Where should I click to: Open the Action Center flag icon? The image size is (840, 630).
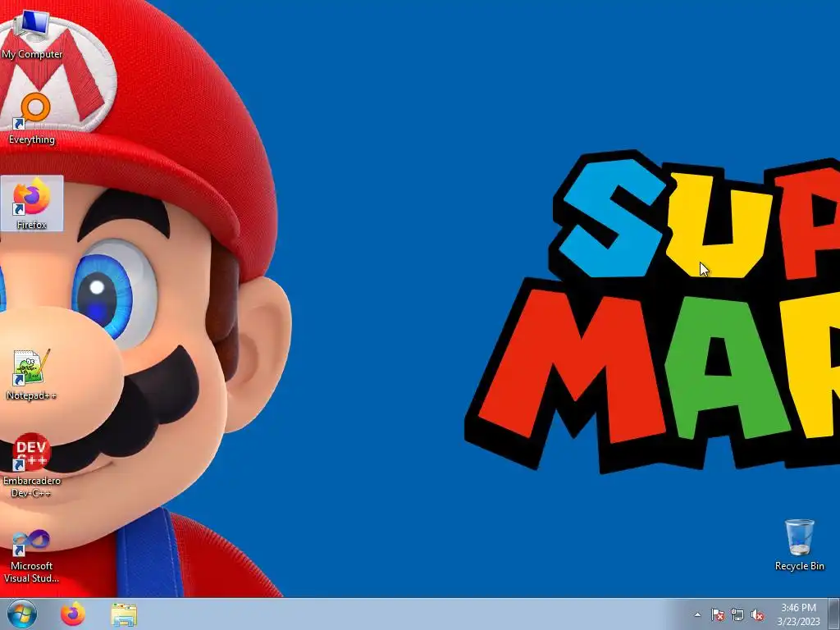pyautogui.click(x=717, y=614)
